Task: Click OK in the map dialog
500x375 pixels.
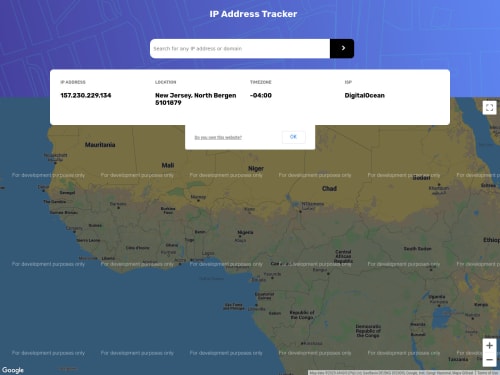Action: coord(293,137)
